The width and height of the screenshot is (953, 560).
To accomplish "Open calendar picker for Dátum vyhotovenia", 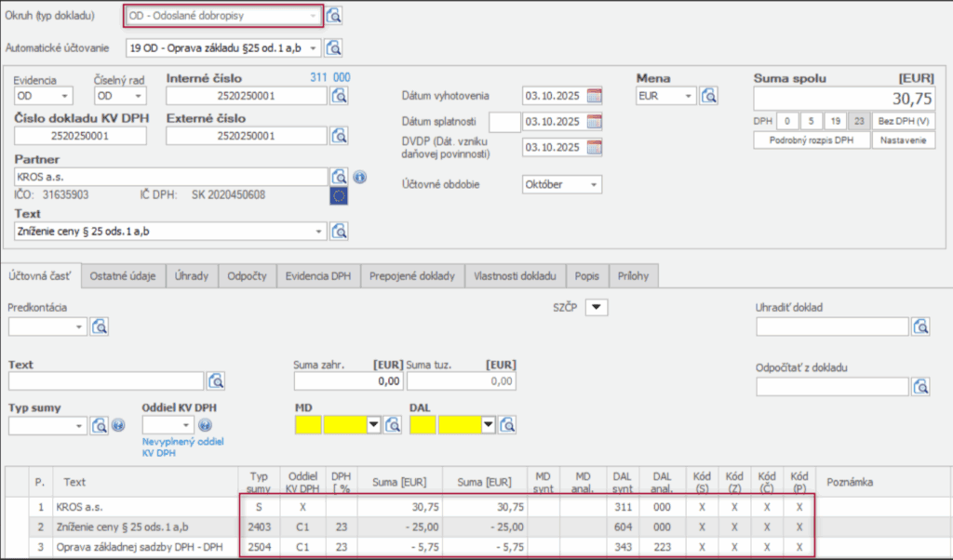I will coord(595,96).
